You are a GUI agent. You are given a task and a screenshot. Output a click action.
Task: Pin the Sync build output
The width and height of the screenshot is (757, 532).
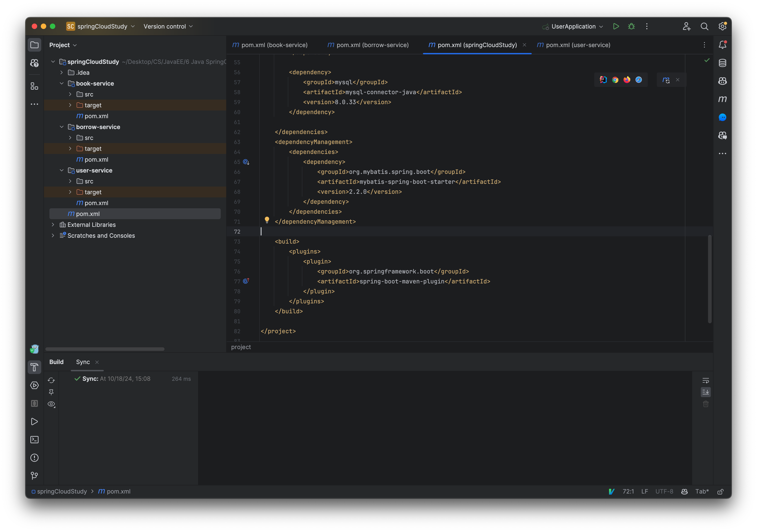pyautogui.click(x=51, y=392)
